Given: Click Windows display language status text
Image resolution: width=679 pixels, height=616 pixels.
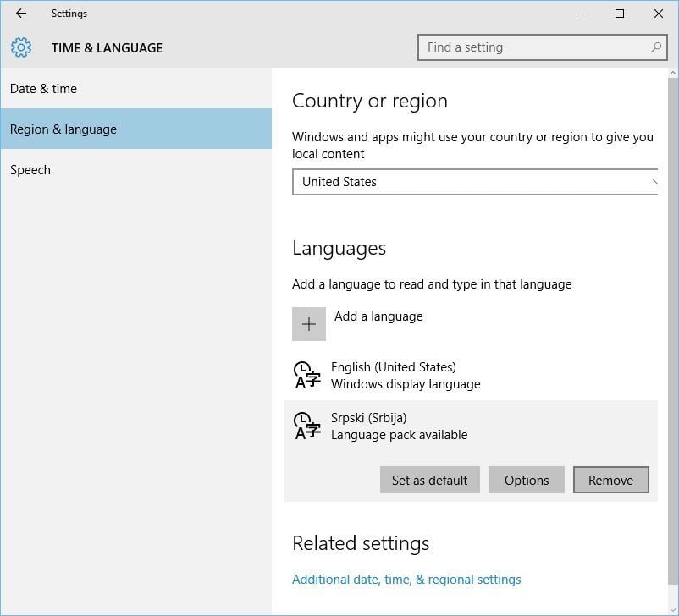Looking at the screenshot, I should 406,384.
